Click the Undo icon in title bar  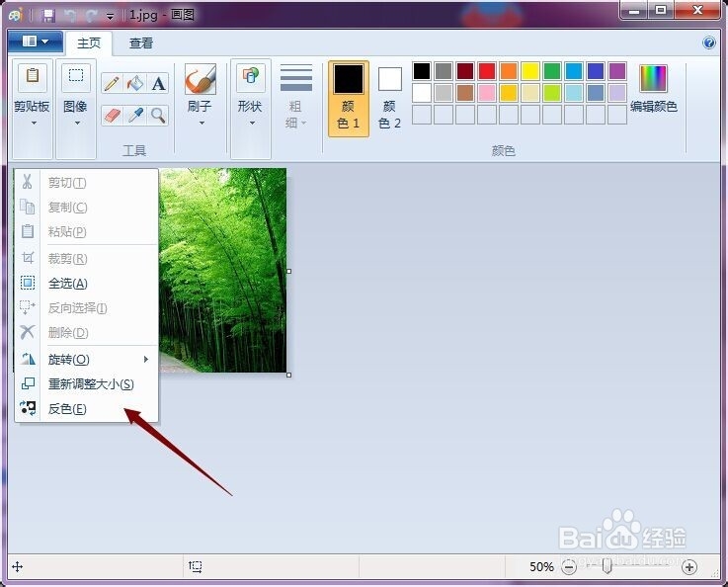[70, 16]
